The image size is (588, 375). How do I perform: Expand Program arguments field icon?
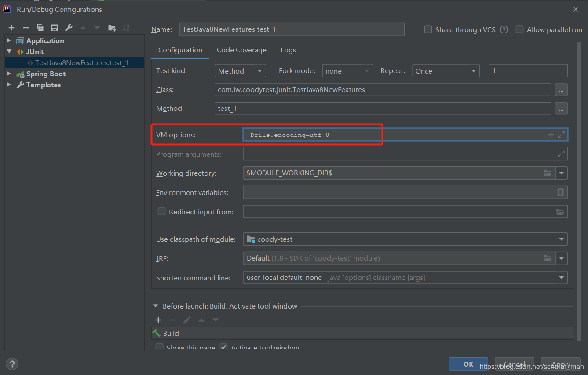(x=561, y=154)
